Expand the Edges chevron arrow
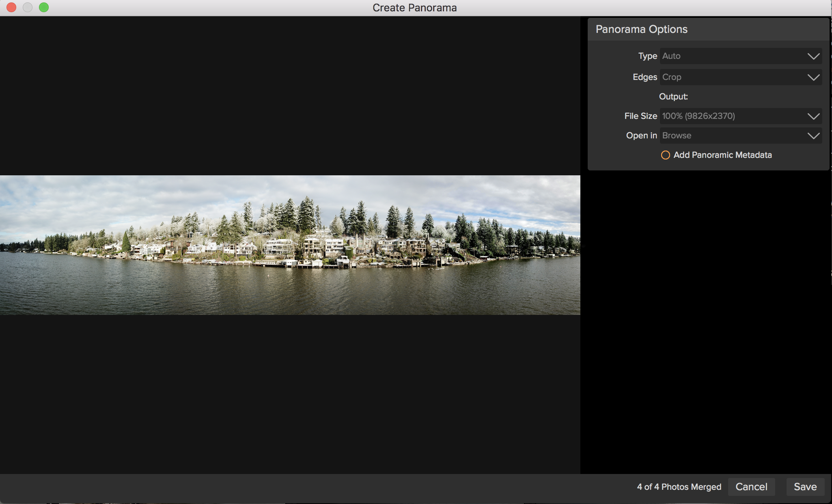This screenshot has height=504, width=832. click(x=813, y=77)
